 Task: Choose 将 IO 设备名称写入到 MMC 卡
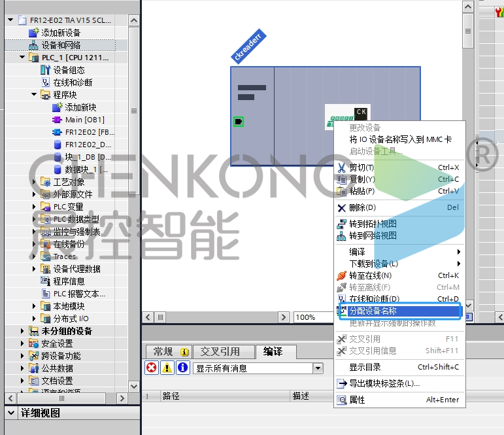pos(400,139)
